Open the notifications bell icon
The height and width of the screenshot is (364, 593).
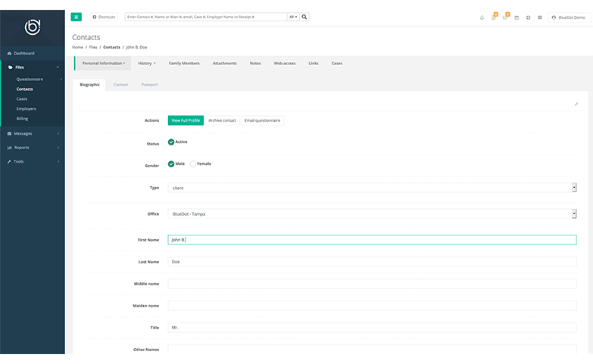482,17
